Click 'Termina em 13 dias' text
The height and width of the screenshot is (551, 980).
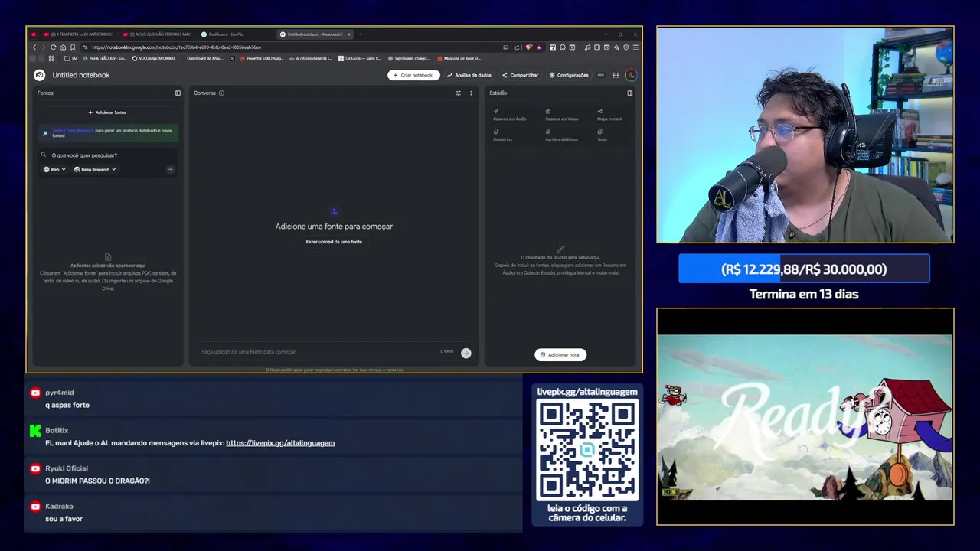804,295
